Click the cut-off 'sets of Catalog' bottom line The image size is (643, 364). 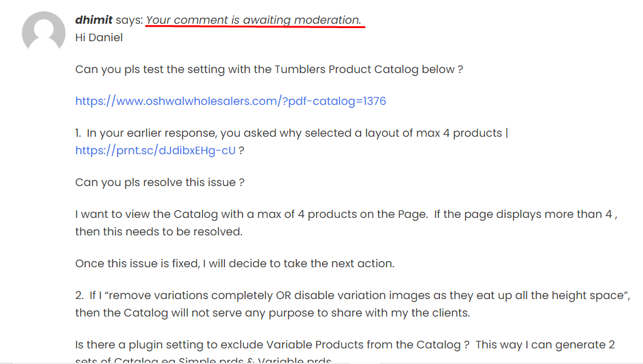[x=203, y=360]
